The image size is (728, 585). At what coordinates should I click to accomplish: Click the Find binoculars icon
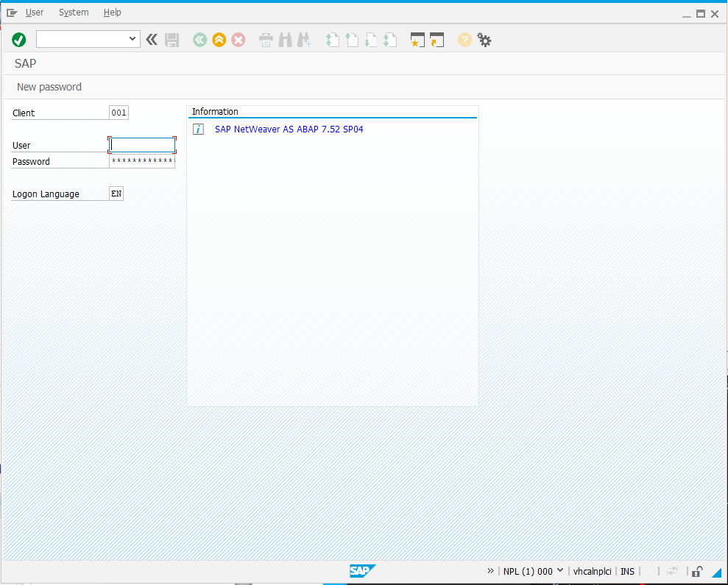pos(285,40)
